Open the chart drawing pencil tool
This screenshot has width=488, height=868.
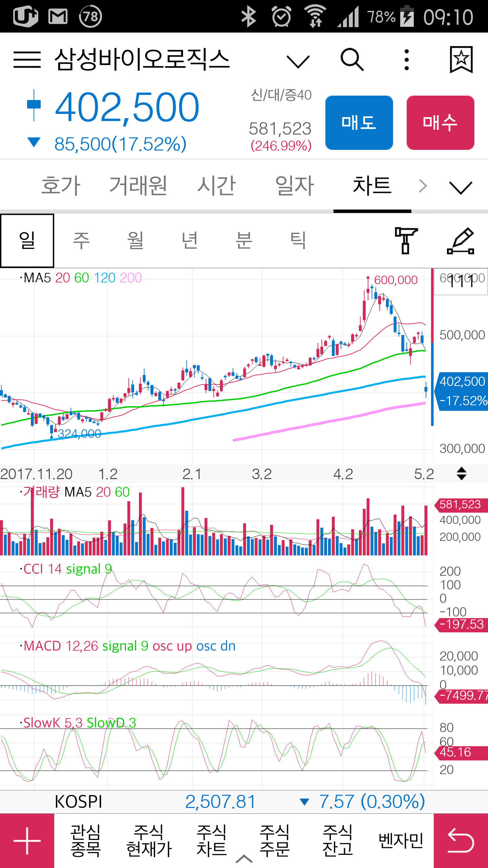(x=461, y=241)
